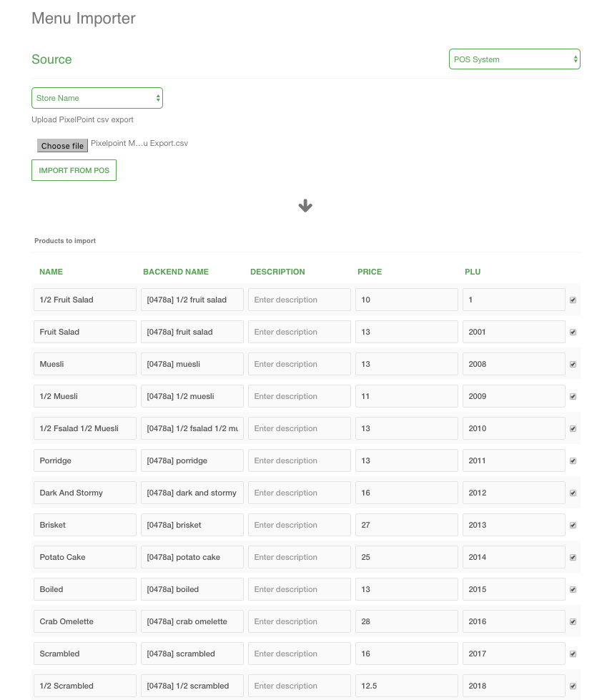Edit the price field showing 12.5
The image size is (612, 700).
[x=406, y=686]
